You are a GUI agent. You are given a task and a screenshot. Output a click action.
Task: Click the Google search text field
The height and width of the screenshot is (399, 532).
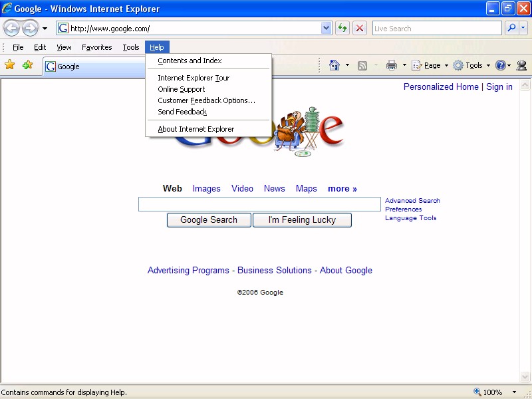259,204
